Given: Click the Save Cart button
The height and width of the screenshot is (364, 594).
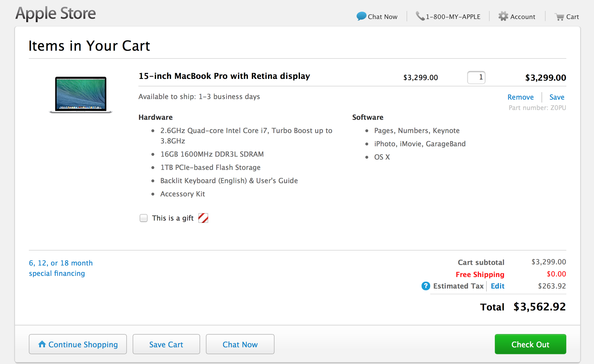Looking at the screenshot, I should pyautogui.click(x=166, y=344).
